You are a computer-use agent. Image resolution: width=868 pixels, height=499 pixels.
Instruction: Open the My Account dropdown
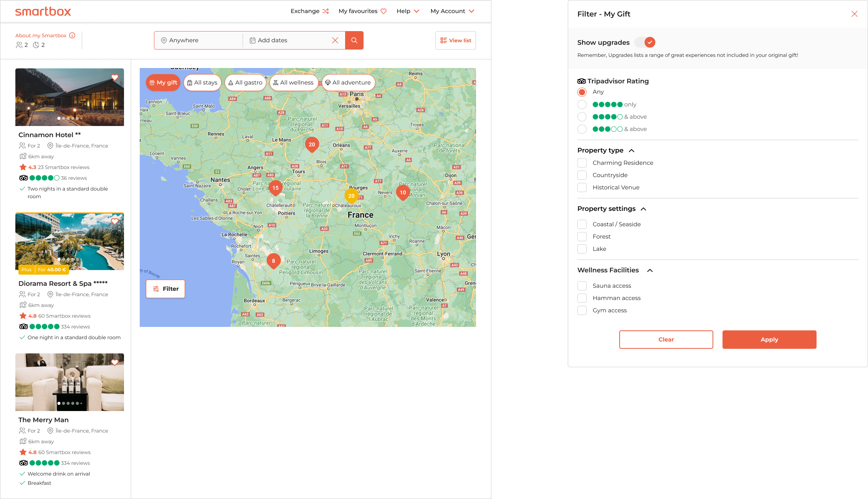point(452,11)
